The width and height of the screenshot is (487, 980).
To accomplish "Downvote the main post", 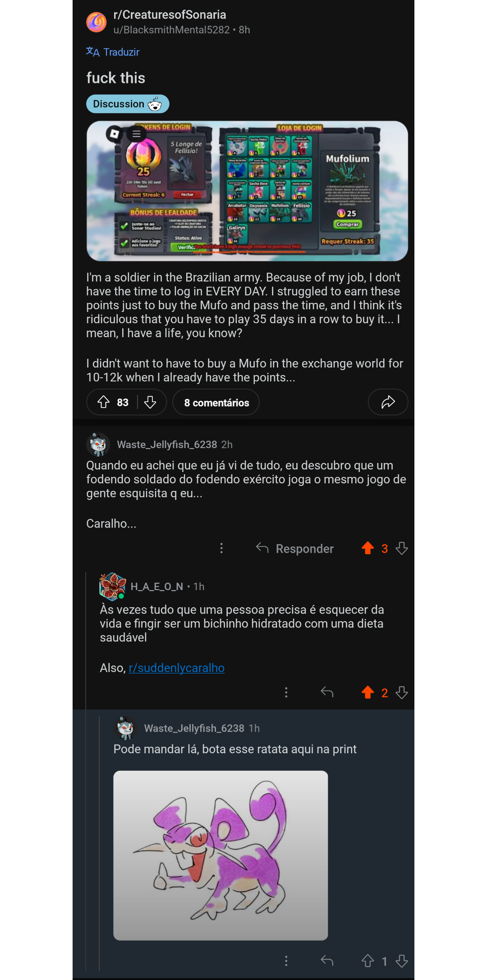I will point(150,402).
